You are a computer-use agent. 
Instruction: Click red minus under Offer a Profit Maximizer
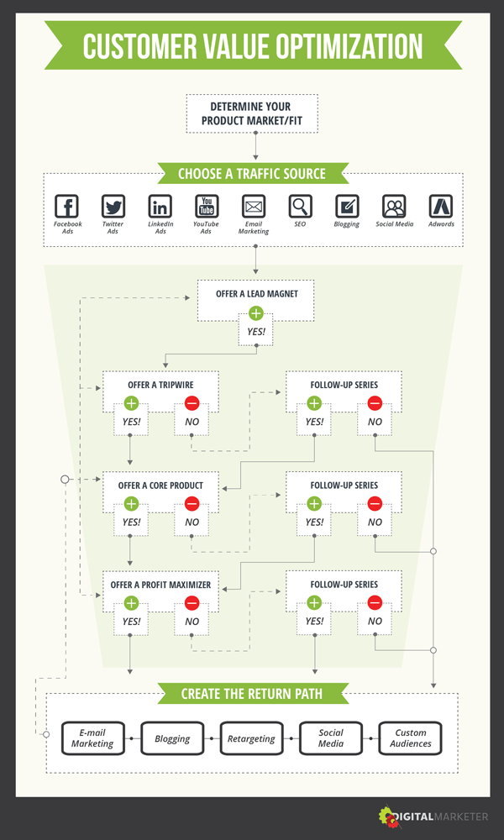[192, 603]
